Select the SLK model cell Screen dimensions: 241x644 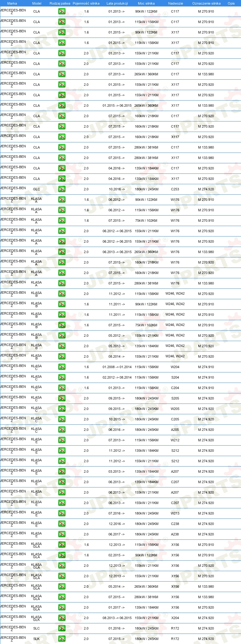point(36,639)
